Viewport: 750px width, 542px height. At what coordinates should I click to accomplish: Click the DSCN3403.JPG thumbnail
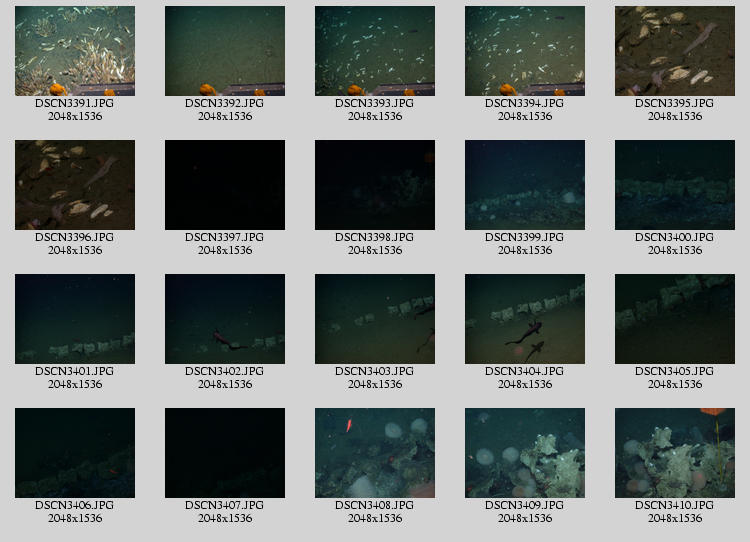point(375,319)
